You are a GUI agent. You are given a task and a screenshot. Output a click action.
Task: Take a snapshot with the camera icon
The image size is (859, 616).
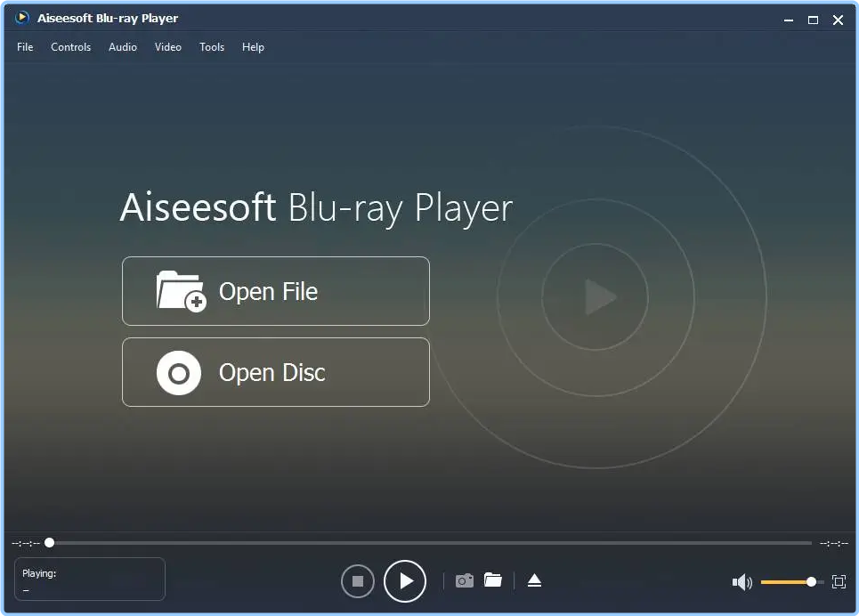[465, 580]
